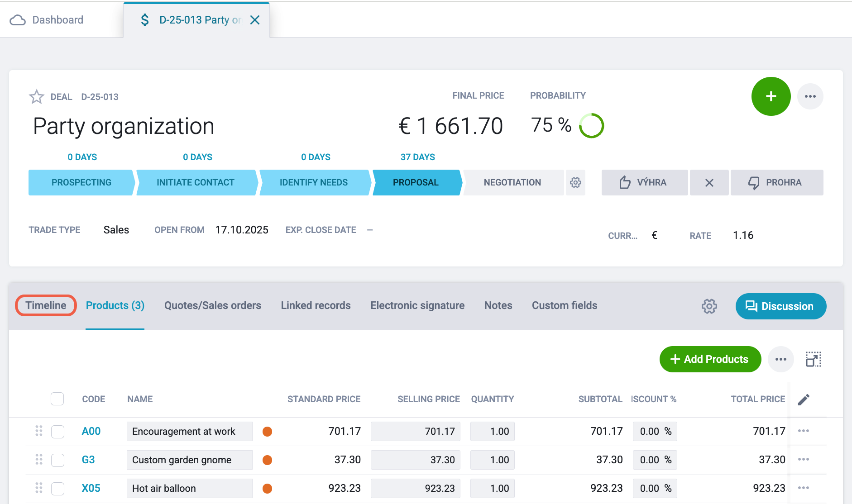The image size is (852, 504).
Task: Click the Add Products button
Action: click(710, 359)
